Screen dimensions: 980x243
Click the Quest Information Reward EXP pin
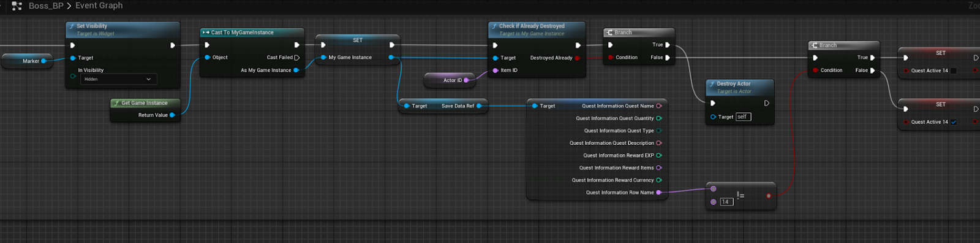(659, 155)
